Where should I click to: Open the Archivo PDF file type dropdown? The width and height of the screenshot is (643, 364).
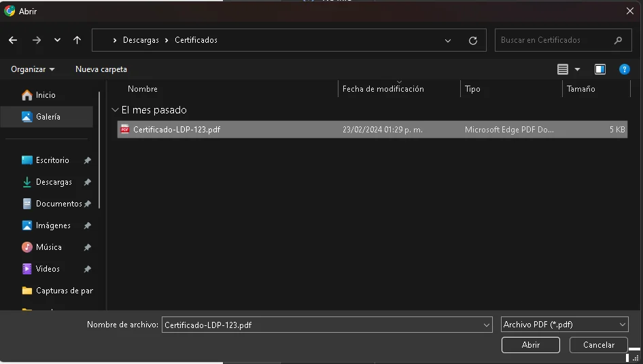(x=564, y=325)
